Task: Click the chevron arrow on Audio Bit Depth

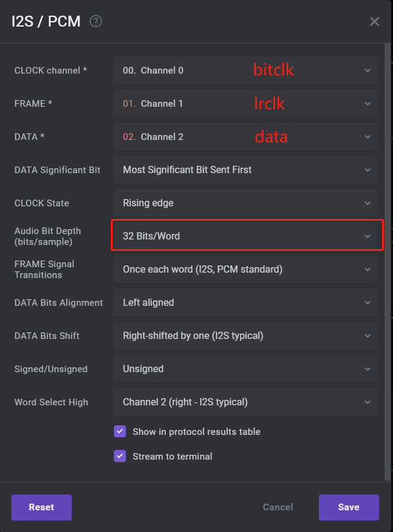Action: (x=368, y=236)
